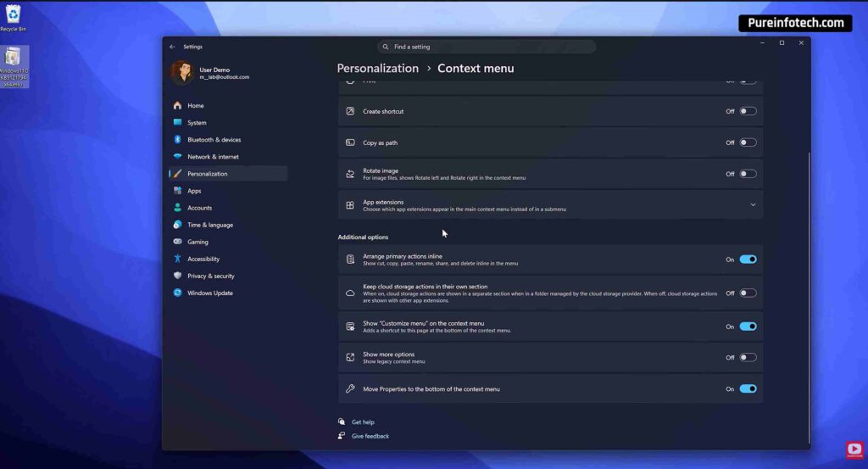The image size is (868, 469).
Task: Turn on the Rotate image toggle
Action: [x=748, y=174]
